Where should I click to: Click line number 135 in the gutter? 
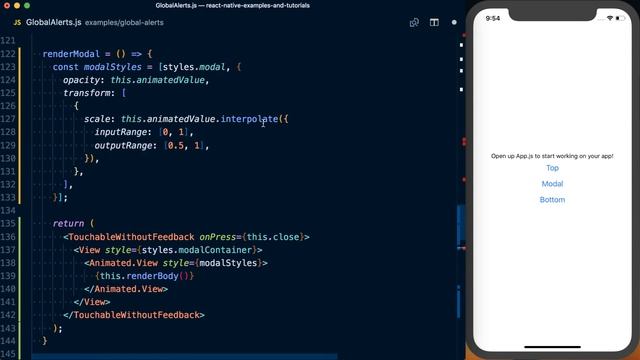pyautogui.click(x=8, y=224)
